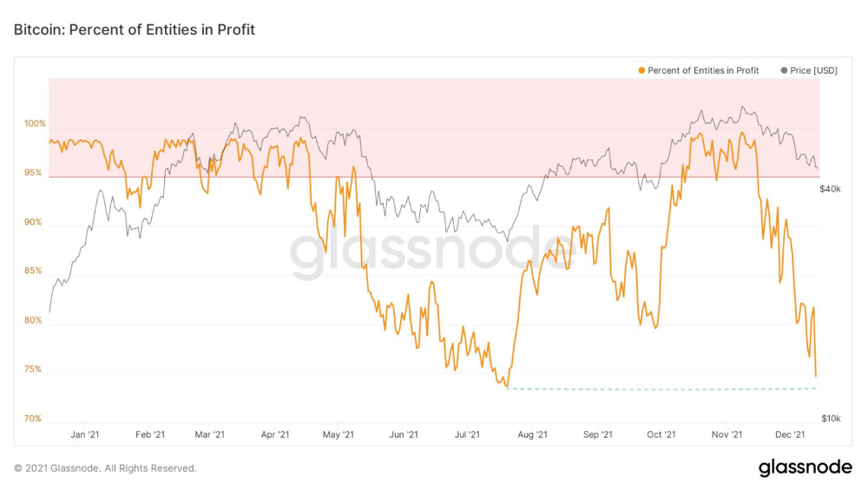The height and width of the screenshot is (490, 868).
Task: Click the 95% threshold axis label
Action: click(33, 173)
